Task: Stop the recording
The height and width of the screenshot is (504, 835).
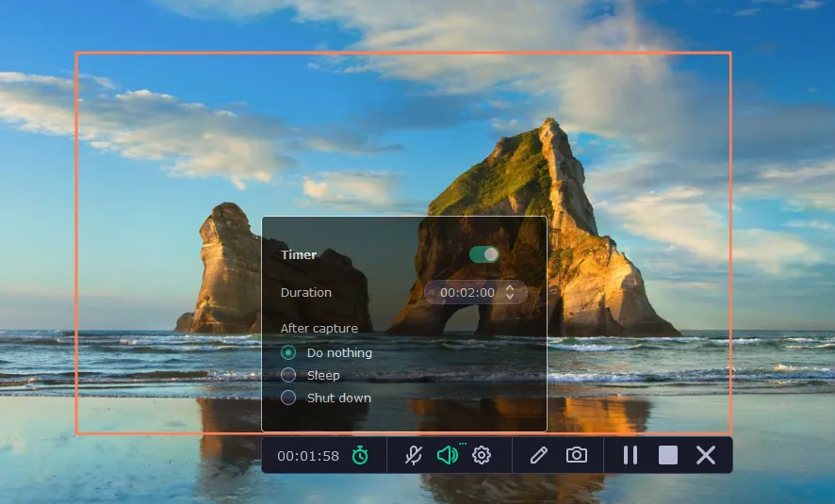Action: [x=668, y=456]
